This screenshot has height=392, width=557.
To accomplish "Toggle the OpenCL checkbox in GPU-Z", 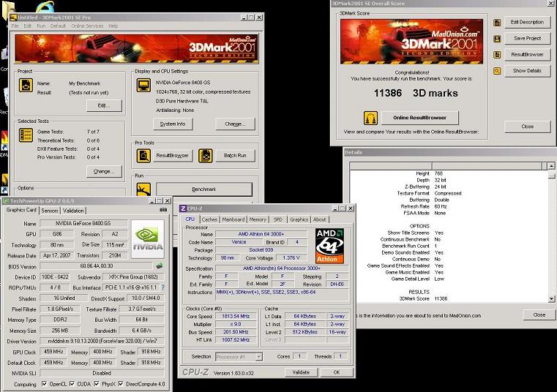I will click(x=44, y=384).
